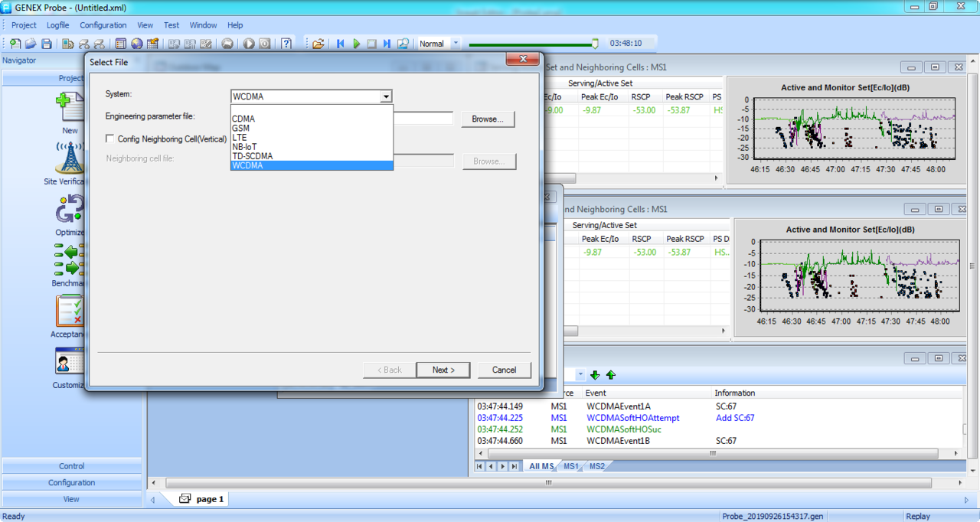Screen dimensions: 980x522
Task: Click the Open project folder toolbar icon
Action: 31,44
